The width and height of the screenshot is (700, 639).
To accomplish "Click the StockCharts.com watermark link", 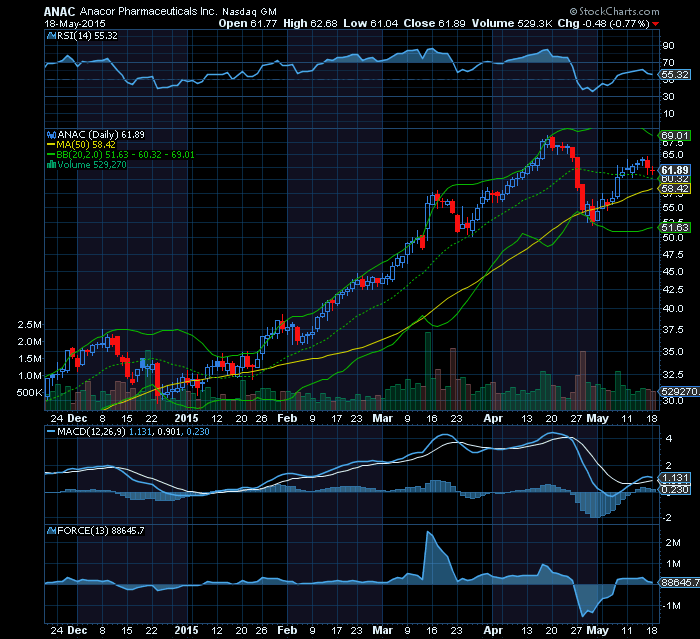I will pyautogui.click(x=614, y=11).
